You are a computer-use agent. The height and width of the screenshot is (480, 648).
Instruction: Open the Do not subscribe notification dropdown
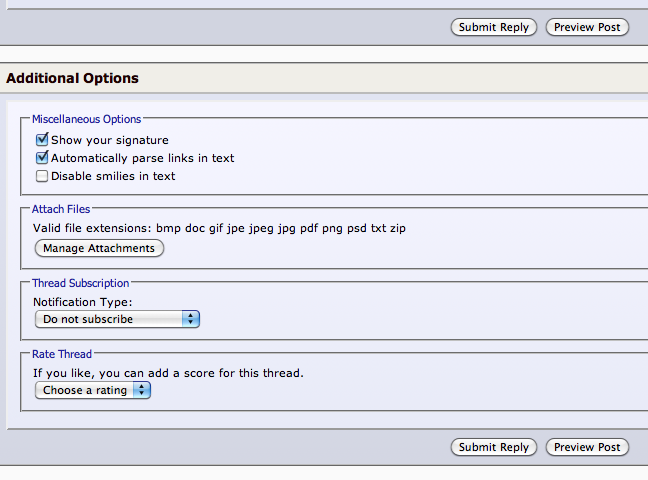[117, 319]
